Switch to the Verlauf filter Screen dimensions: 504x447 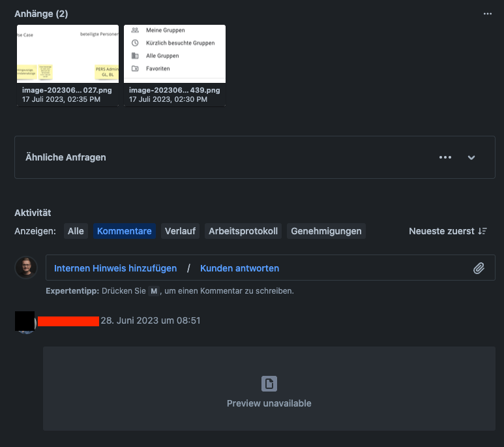pos(180,231)
